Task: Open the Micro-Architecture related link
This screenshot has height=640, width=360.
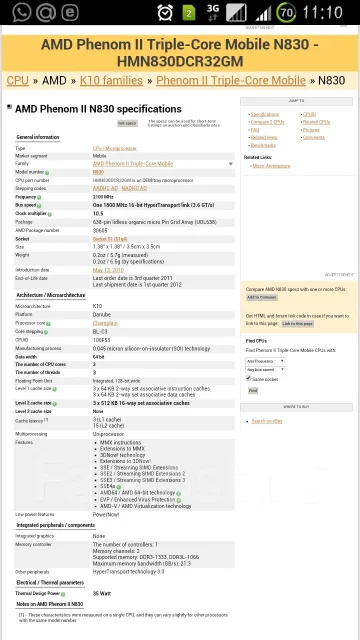Action: click(271, 166)
